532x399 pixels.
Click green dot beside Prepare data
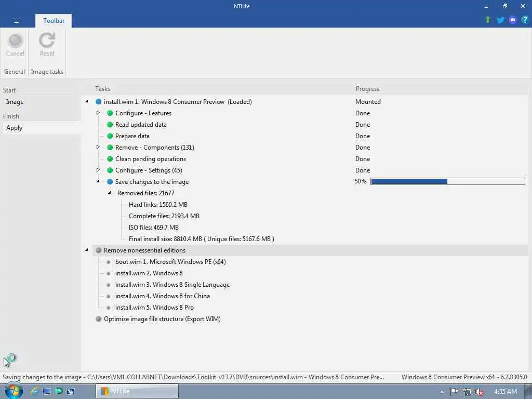pyautogui.click(x=110, y=136)
